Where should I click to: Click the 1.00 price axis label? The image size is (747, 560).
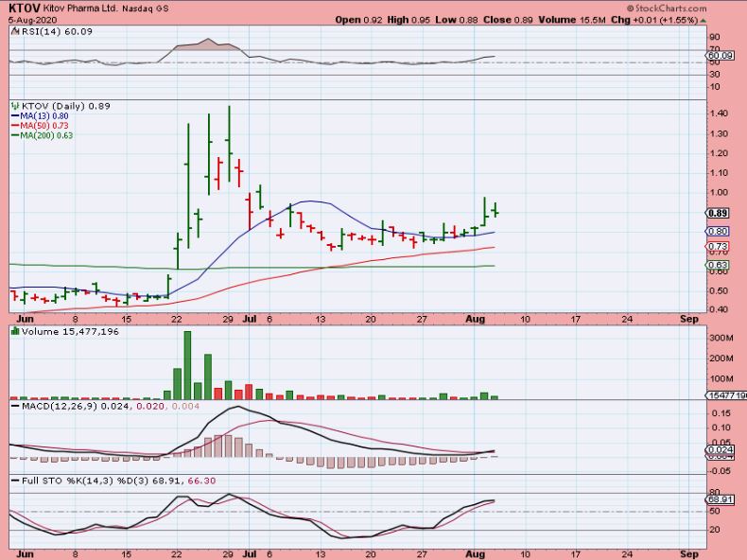pyautogui.click(x=719, y=193)
